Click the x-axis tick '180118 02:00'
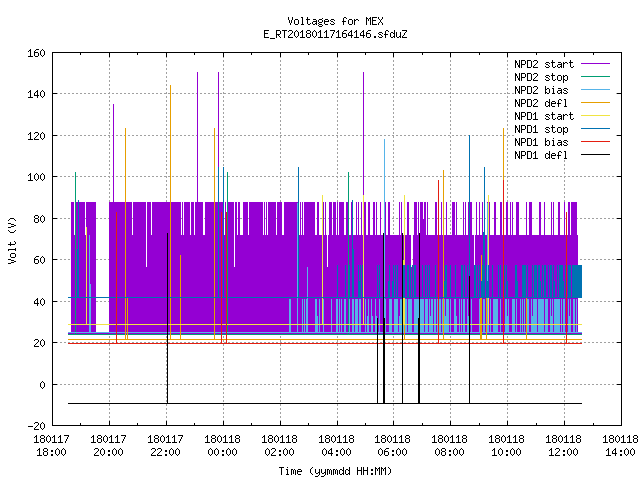 [x=279, y=446]
